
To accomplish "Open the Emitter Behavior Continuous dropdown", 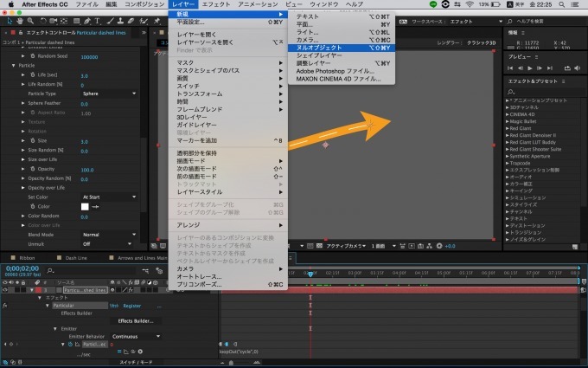I will coord(135,336).
